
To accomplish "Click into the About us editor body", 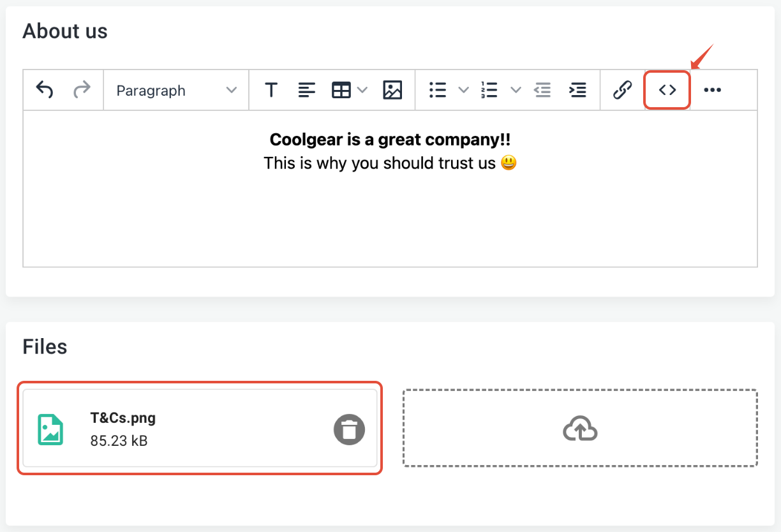I will point(390,188).
